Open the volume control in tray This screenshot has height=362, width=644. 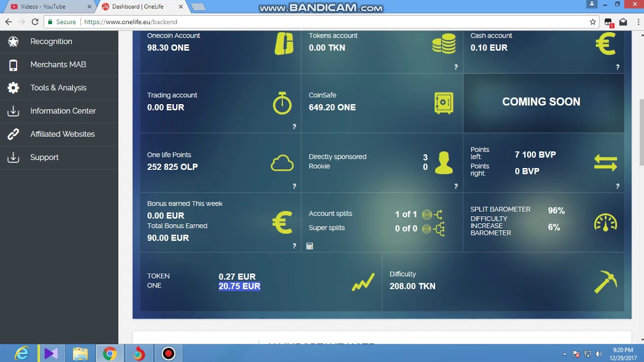click(599, 354)
